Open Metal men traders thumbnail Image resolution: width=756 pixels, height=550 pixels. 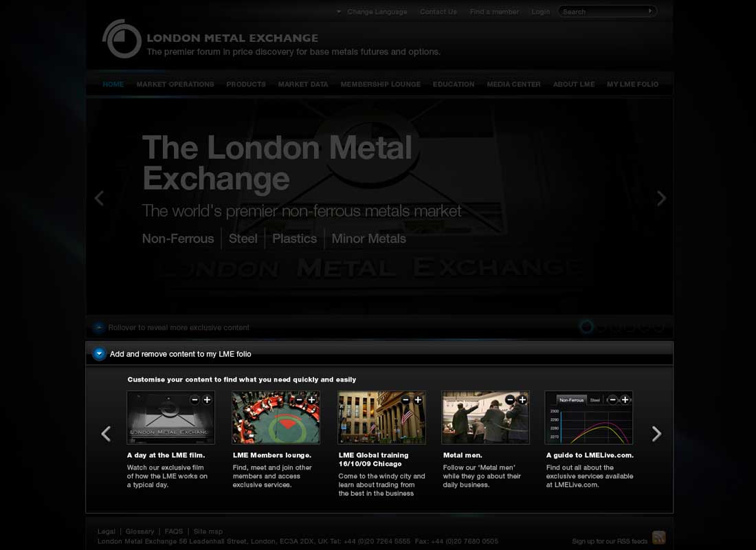pos(485,418)
